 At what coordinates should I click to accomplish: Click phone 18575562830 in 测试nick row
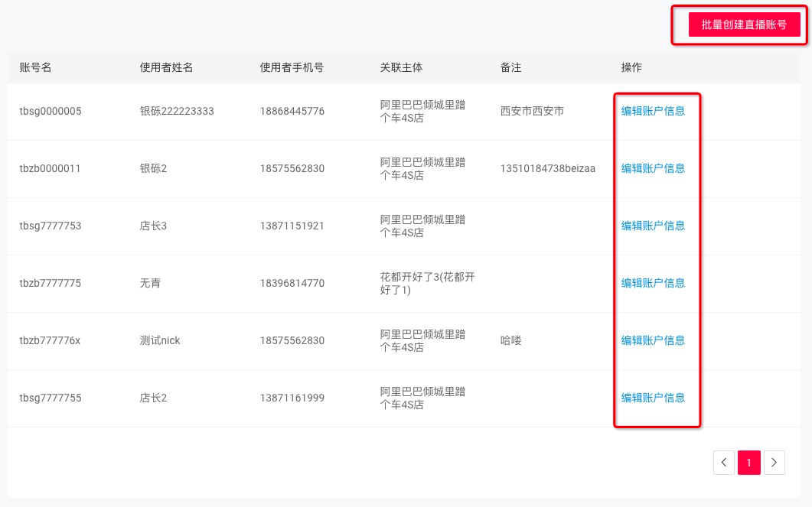(x=292, y=340)
